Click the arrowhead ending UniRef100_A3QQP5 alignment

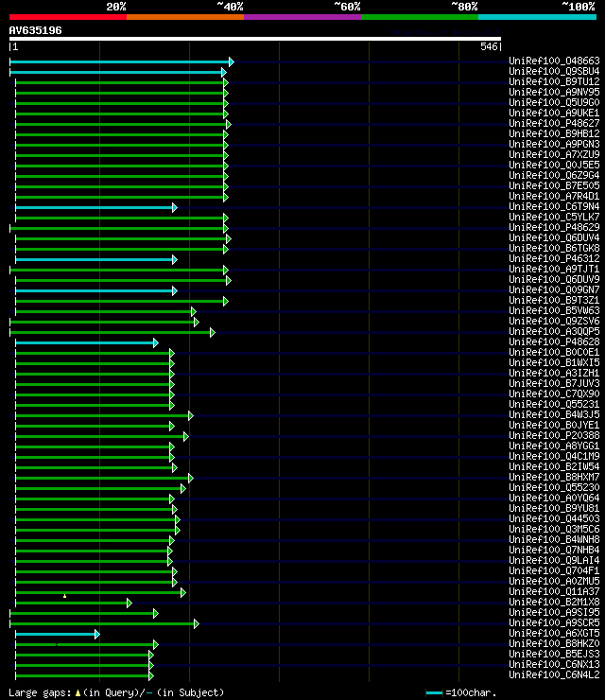pyautogui.click(x=213, y=333)
